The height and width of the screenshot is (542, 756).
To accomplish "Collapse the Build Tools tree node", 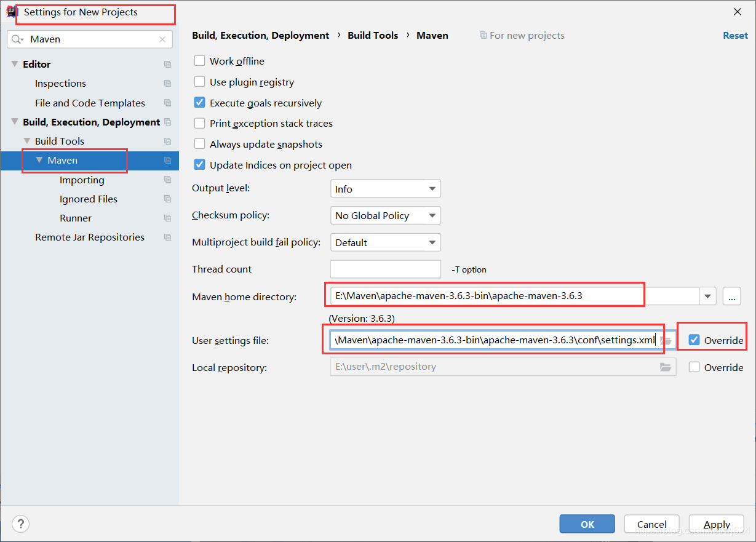I will pos(27,141).
